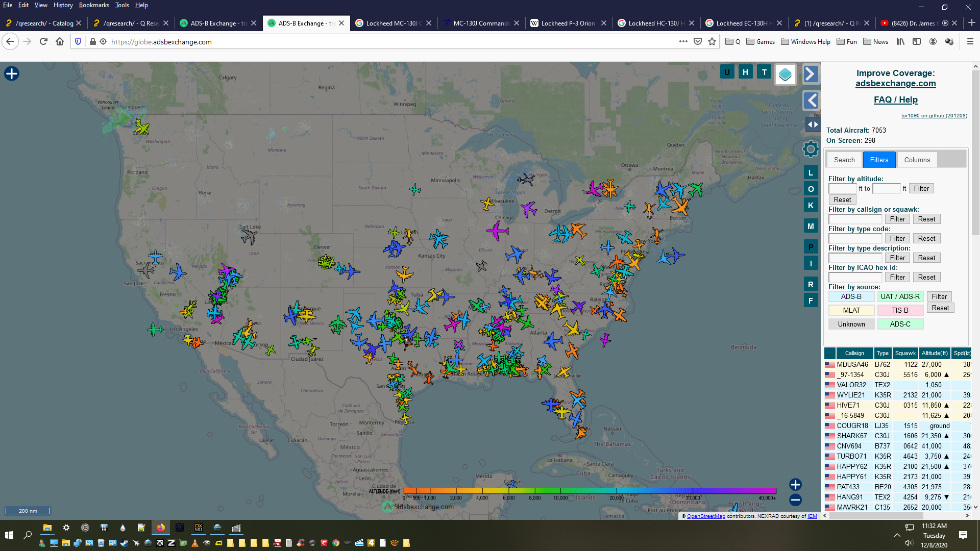The width and height of the screenshot is (980, 551).
Task: Toggle the M map button
Action: coord(811,226)
